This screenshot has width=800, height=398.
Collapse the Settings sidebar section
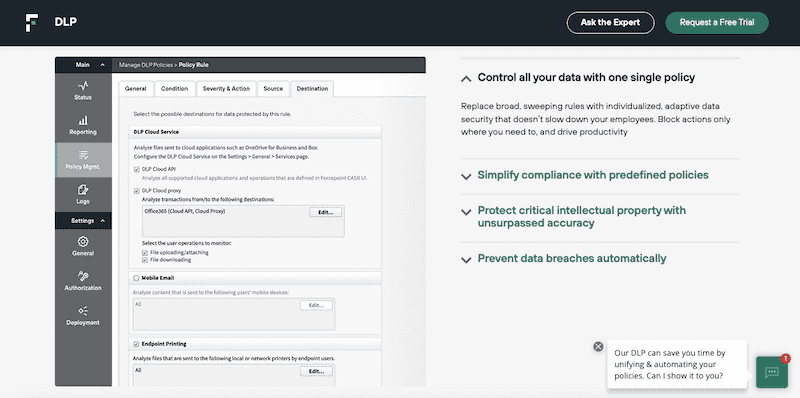(103, 221)
